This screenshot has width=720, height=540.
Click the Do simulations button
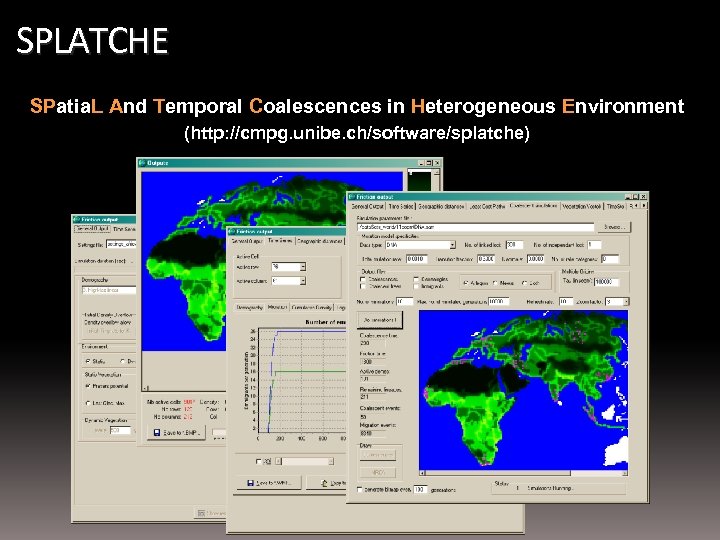click(x=380, y=320)
